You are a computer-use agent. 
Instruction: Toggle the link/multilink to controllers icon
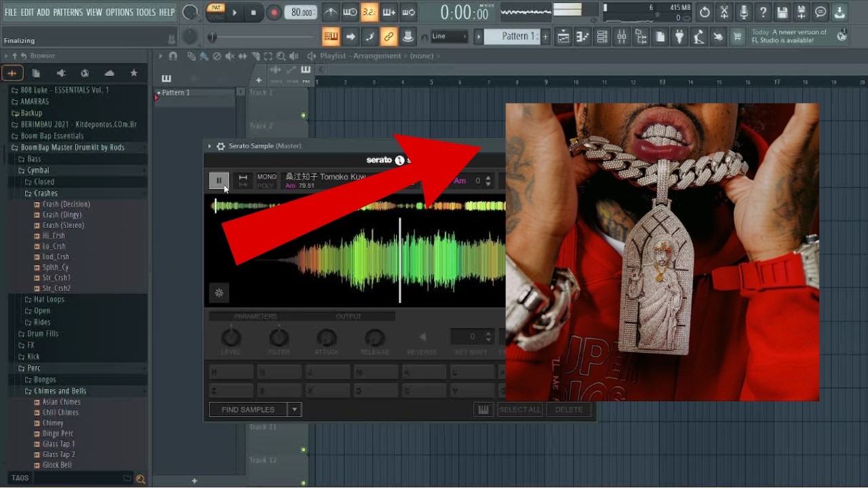click(x=389, y=36)
